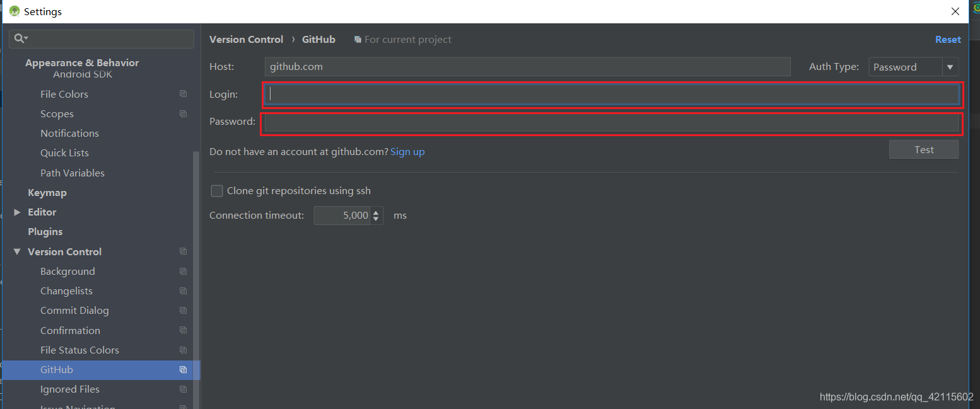Click the Test connection button
Image resolution: width=980 pixels, height=409 pixels.
pyautogui.click(x=924, y=149)
